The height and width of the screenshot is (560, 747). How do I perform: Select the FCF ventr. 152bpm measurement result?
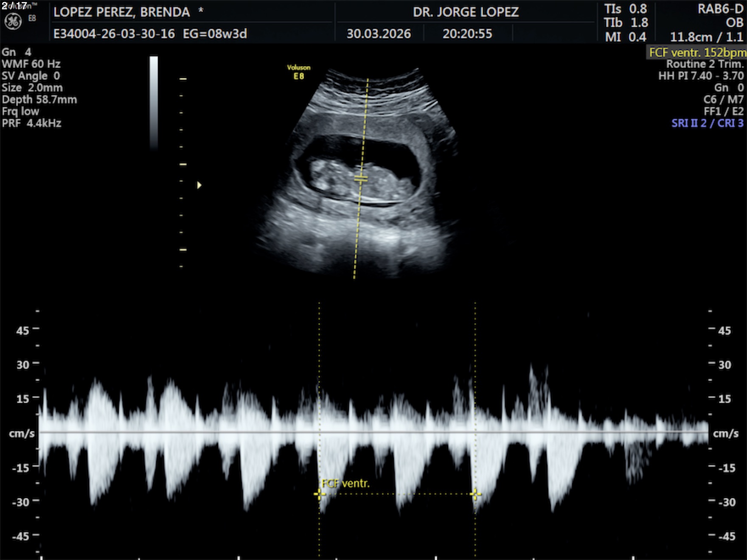point(697,53)
